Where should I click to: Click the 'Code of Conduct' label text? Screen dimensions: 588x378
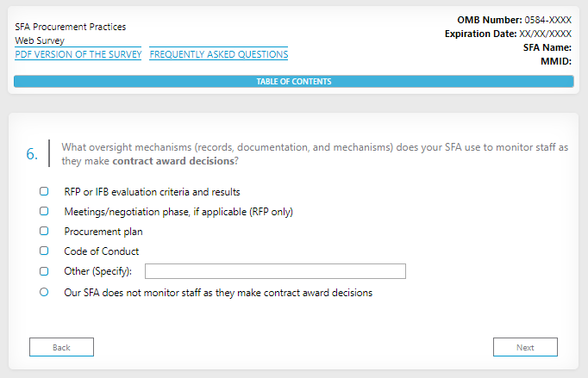(101, 251)
